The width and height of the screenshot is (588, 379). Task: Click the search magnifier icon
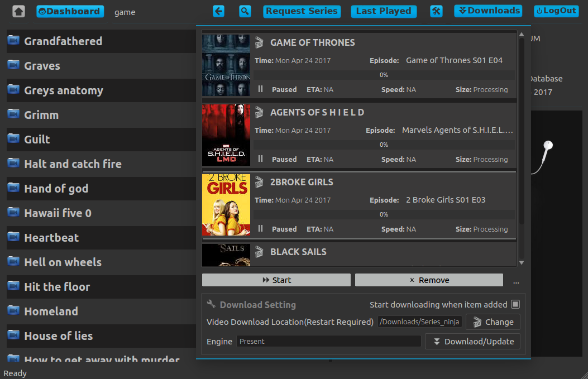pyautogui.click(x=245, y=11)
